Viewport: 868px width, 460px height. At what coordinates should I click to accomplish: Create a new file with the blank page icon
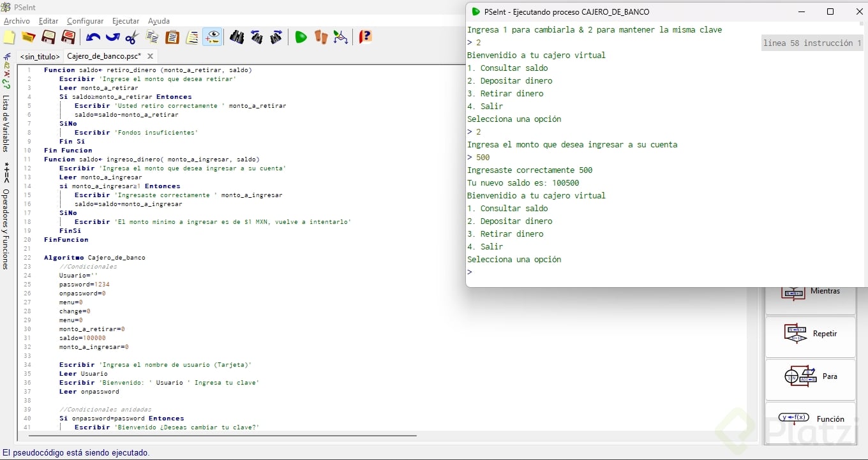point(9,37)
